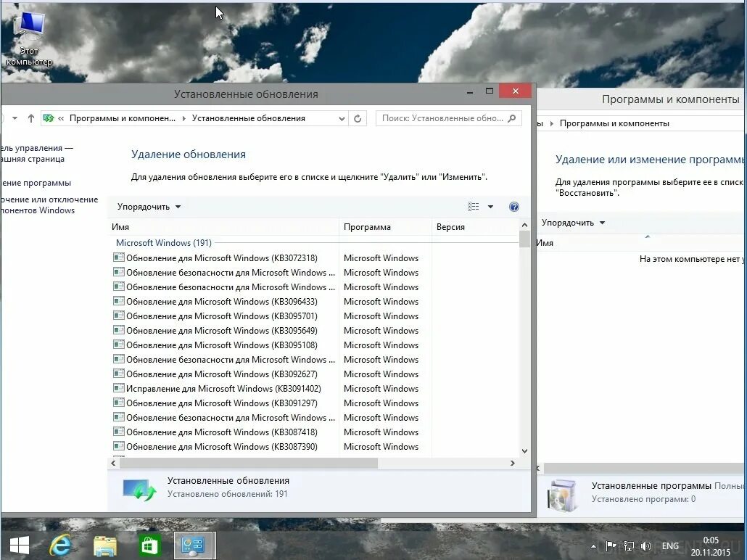Select update KB3087418
Viewport: 747px width, 560px height.
click(x=315, y=432)
